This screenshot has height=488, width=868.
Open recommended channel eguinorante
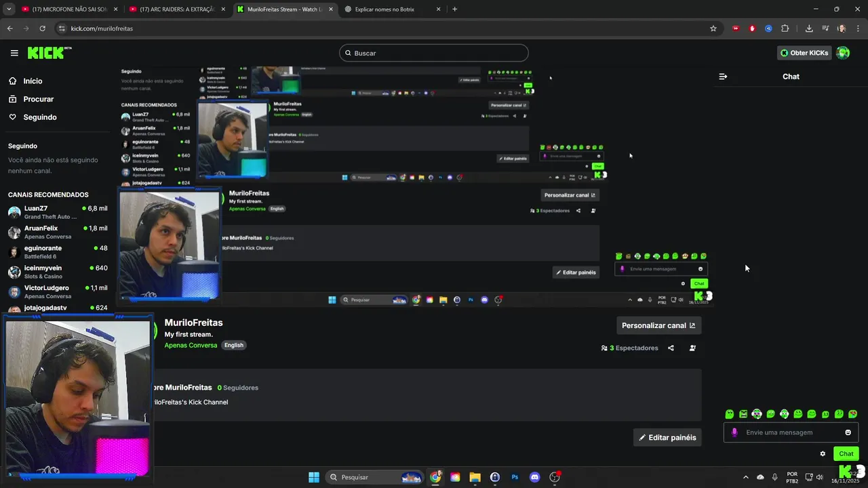pyautogui.click(x=58, y=252)
